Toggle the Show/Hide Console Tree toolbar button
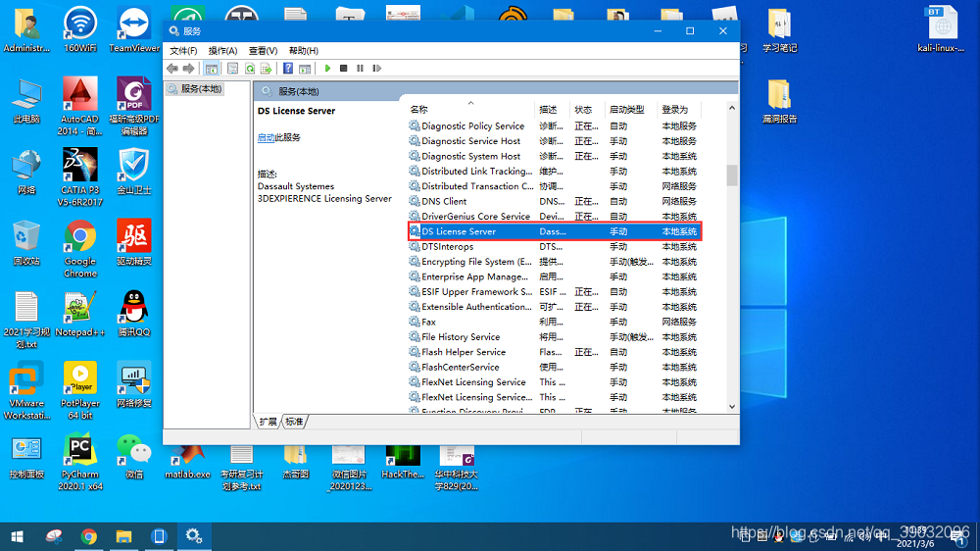 (211, 69)
